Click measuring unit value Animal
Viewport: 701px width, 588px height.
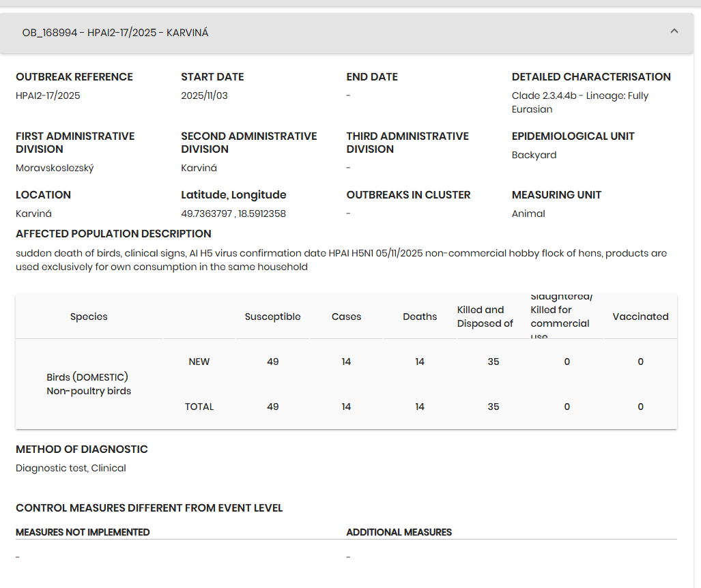528,214
